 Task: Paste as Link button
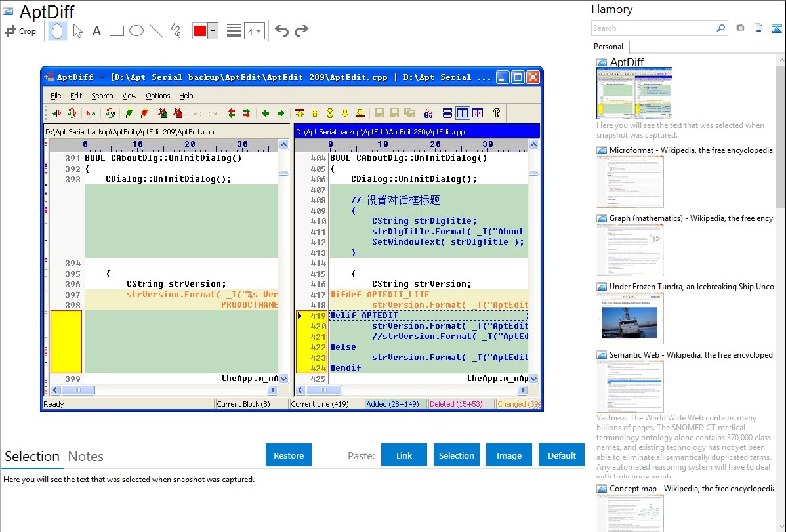404,455
